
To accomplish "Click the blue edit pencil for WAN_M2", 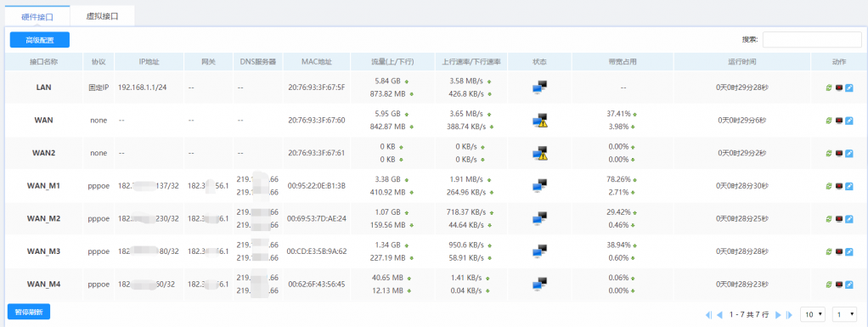I will tap(849, 219).
